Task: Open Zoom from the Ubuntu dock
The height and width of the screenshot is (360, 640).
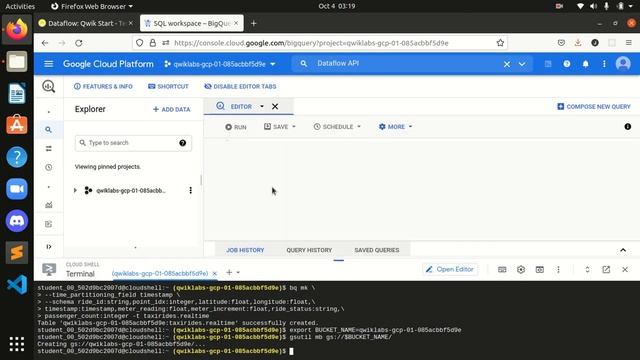Action: coord(17,189)
